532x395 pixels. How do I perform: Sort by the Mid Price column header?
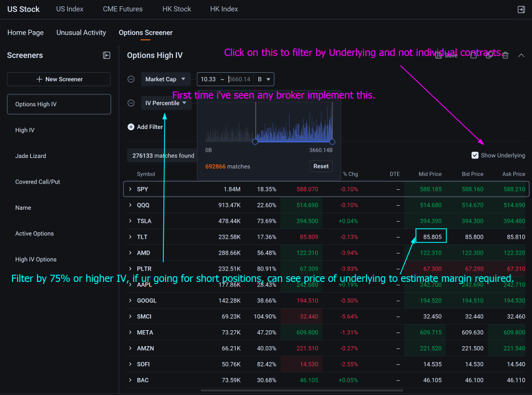pos(430,174)
